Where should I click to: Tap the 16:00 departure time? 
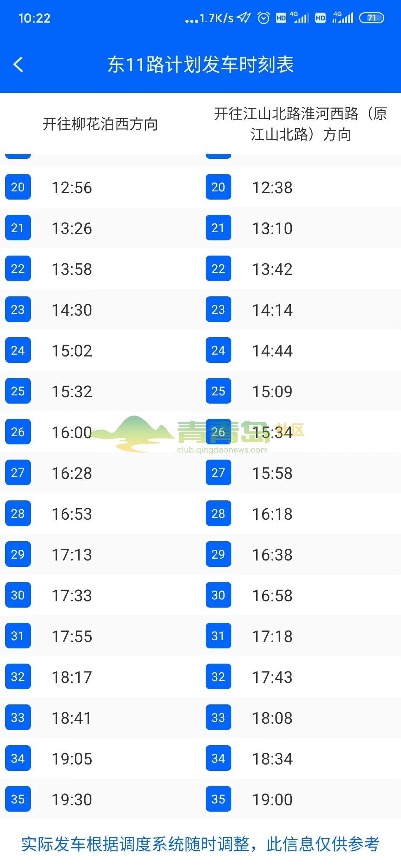[x=72, y=433]
